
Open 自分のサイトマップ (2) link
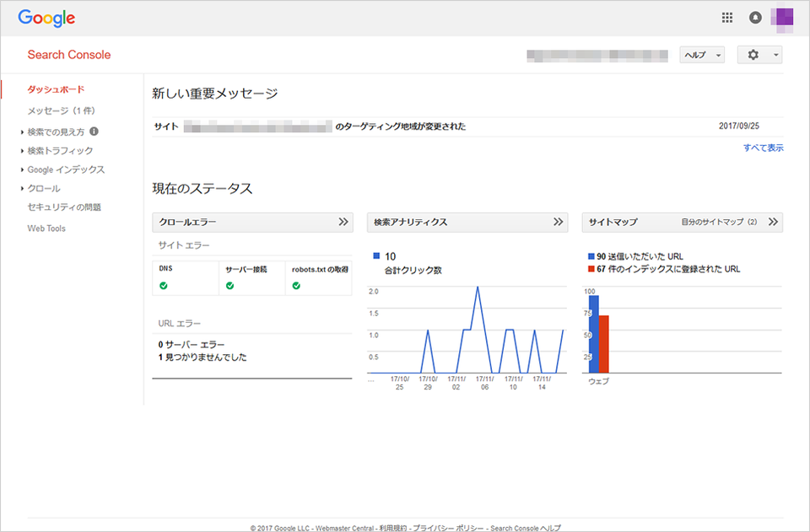(x=719, y=222)
